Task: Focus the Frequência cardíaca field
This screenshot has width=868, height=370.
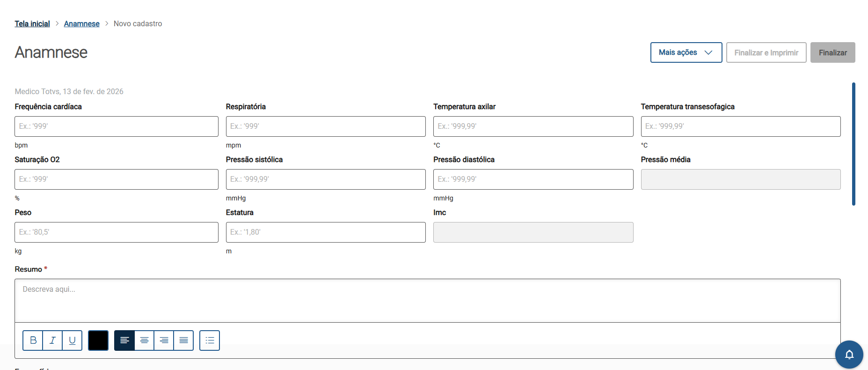Action: [117, 126]
